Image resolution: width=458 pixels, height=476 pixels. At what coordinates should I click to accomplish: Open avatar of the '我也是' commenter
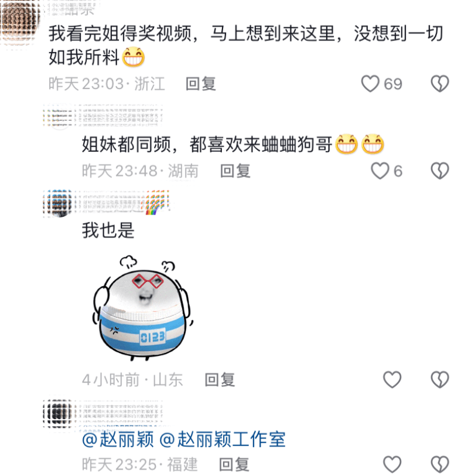(60, 203)
